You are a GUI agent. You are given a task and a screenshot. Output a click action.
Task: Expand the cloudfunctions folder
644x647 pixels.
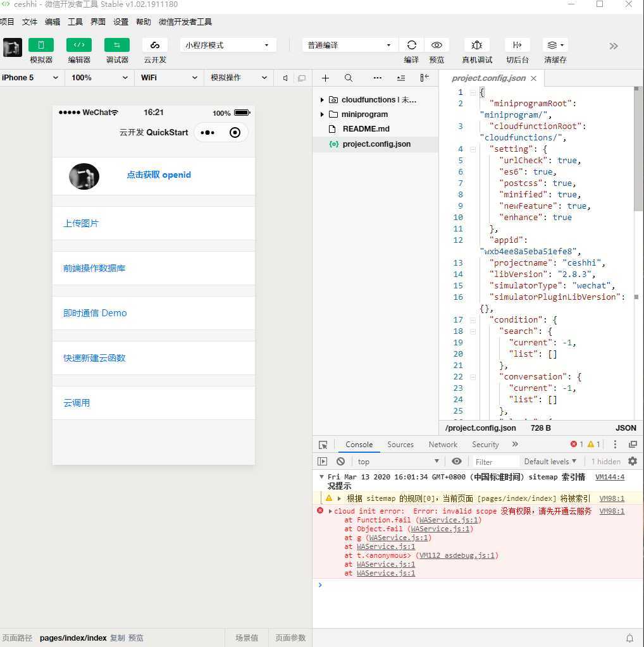click(322, 100)
